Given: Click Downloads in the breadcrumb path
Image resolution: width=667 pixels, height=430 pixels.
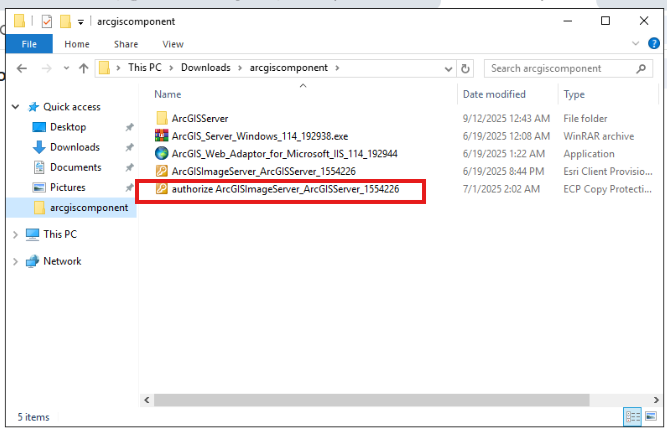Looking at the screenshot, I should [205, 68].
